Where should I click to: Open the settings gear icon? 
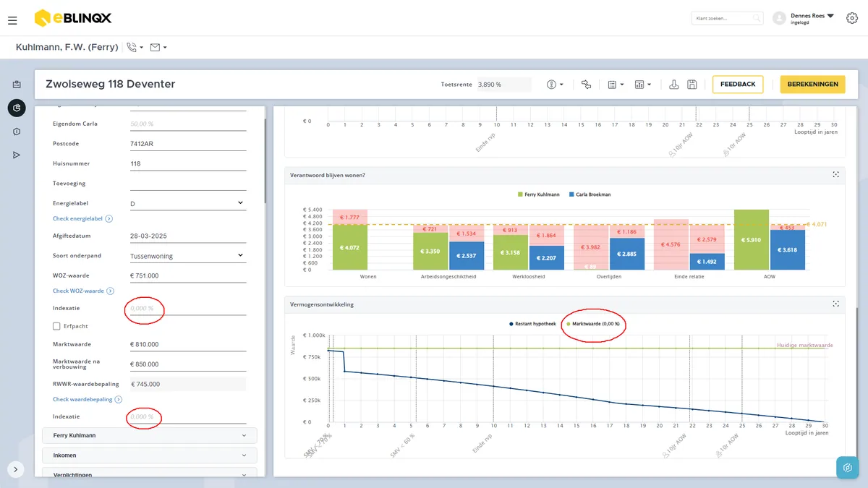(851, 18)
